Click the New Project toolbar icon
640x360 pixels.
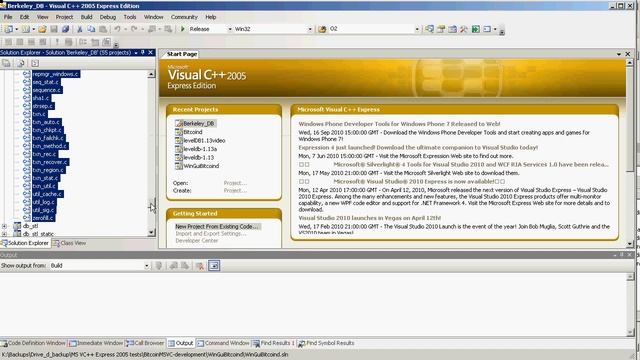[8, 29]
